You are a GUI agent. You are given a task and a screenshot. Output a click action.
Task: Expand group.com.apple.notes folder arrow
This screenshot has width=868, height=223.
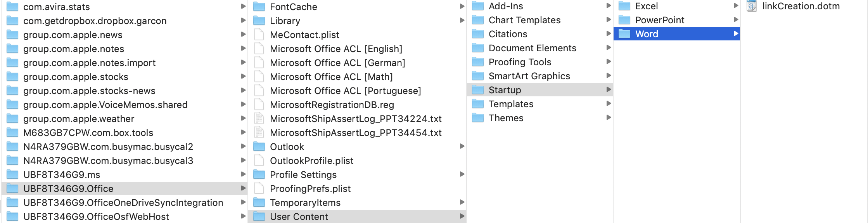tap(243, 48)
